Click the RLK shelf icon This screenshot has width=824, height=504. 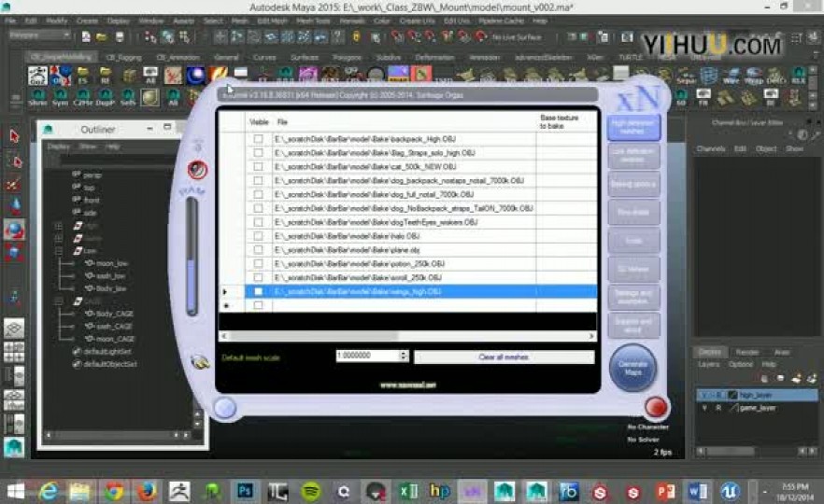(x=799, y=76)
